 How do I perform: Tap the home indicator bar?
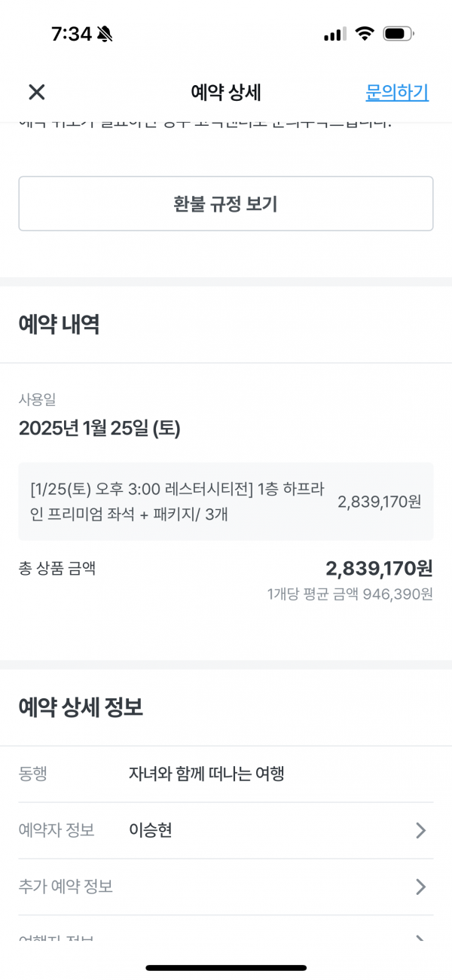(226, 967)
